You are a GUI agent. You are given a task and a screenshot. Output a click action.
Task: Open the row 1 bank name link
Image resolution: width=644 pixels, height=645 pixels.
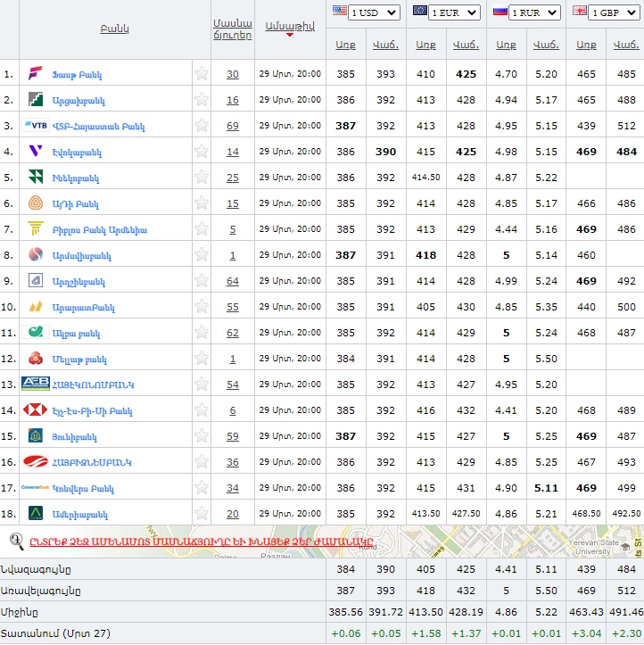point(77,74)
